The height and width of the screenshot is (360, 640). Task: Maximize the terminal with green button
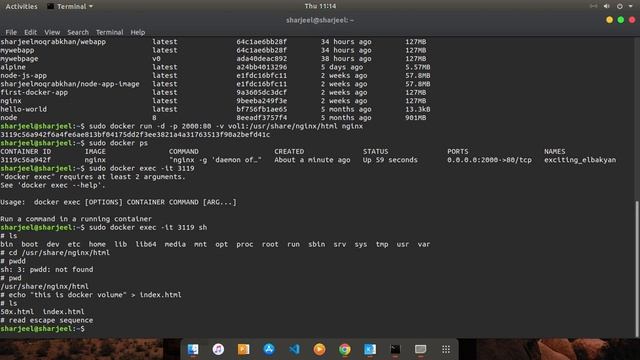tap(620, 20)
